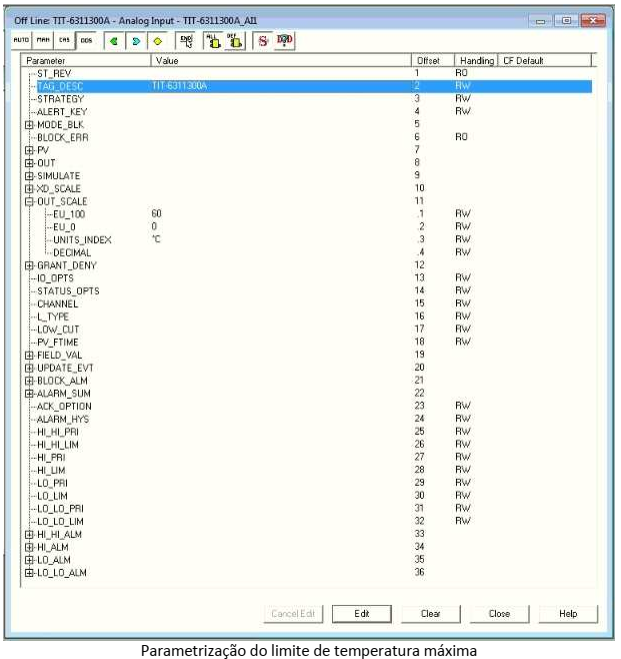Image resolution: width=621 pixels, height=659 pixels.
Task: Click the Parameter column header
Action: point(86,61)
